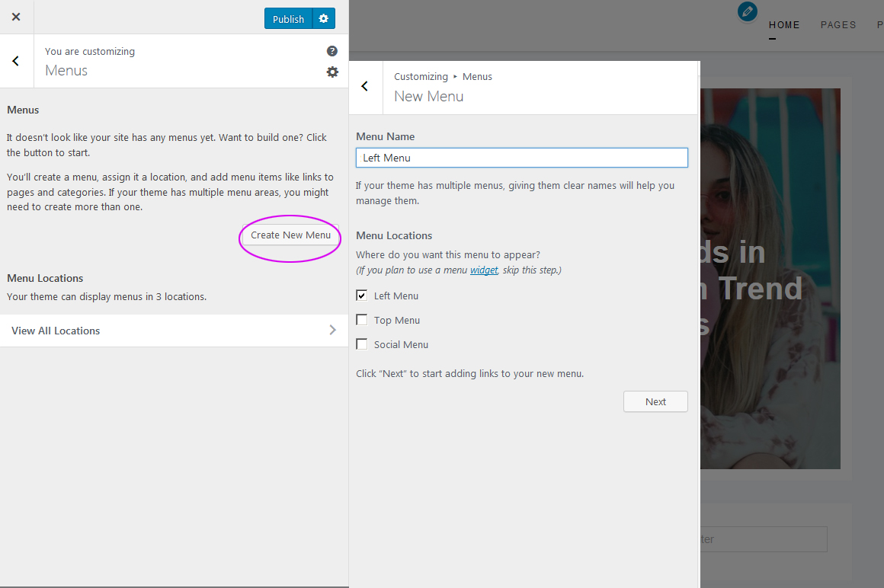Open Menus panel gear options icon
The width and height of the screenshot is (884, 588).
[332, 72]
